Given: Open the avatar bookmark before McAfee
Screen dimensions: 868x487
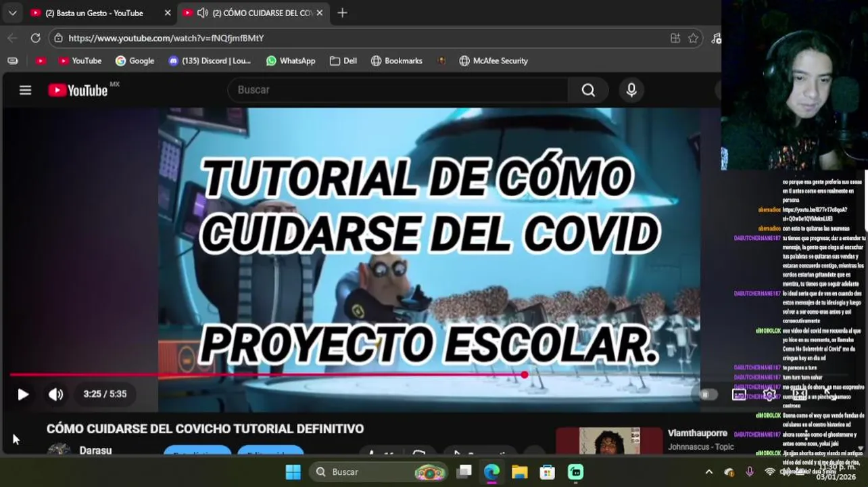Looking at the screenshot, I should [x=441, y=61].
